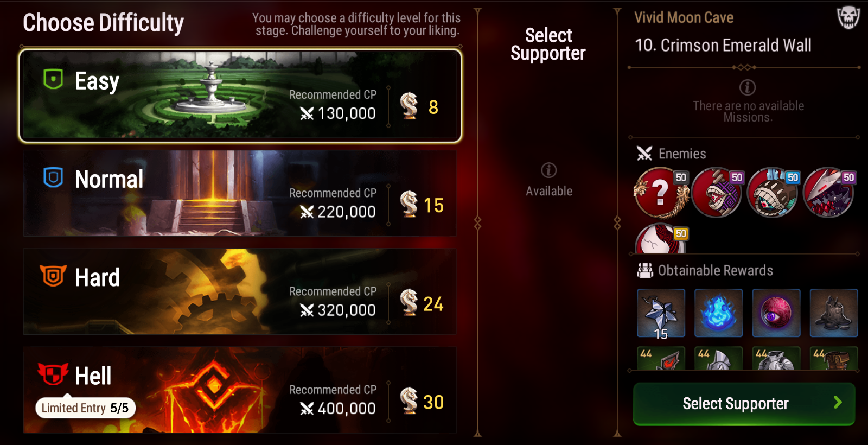The width and height of the screenshot is (868, 445).
Task: Open the skull emblem at top right
Action: (848, 17)
